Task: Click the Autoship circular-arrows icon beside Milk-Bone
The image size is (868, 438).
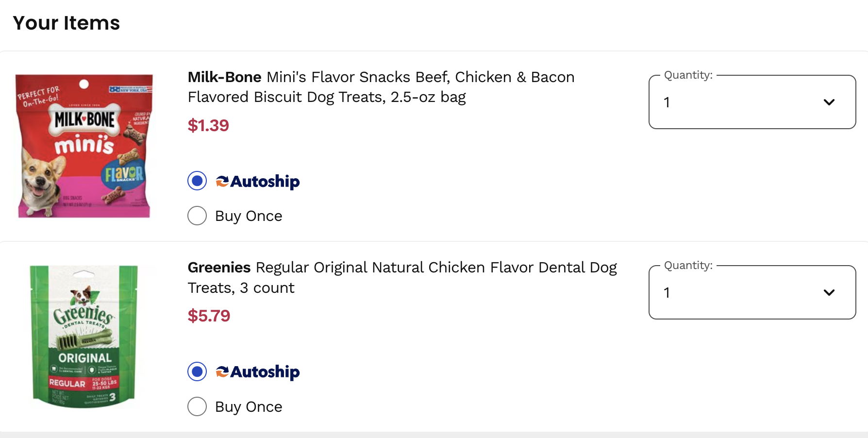Action: [x=222, y=181]
